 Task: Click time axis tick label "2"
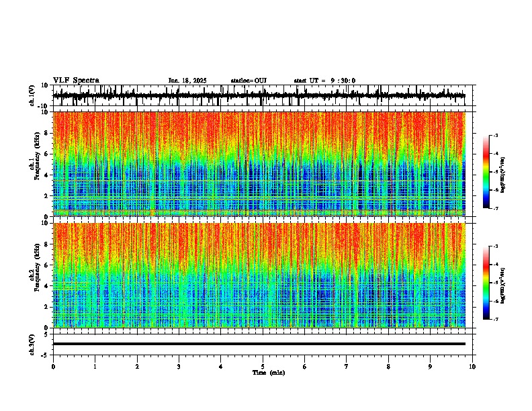coord(137,367)
